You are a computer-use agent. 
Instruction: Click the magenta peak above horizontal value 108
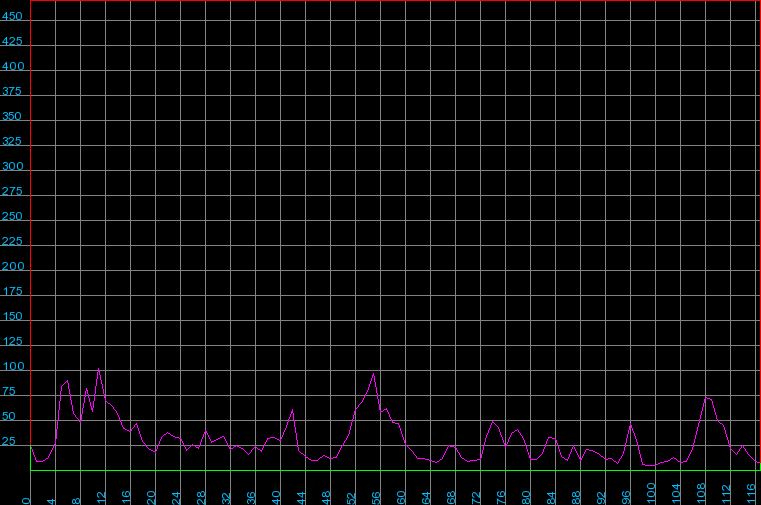(706, 398)
